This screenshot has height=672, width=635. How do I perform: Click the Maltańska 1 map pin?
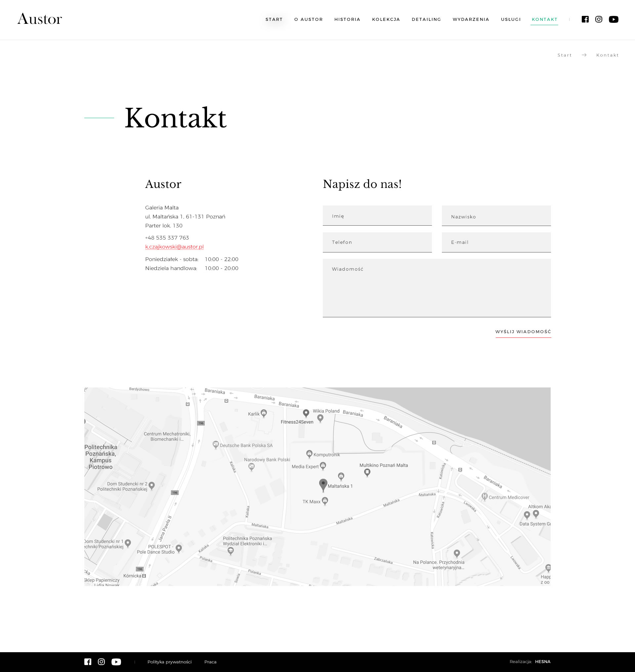323,484
